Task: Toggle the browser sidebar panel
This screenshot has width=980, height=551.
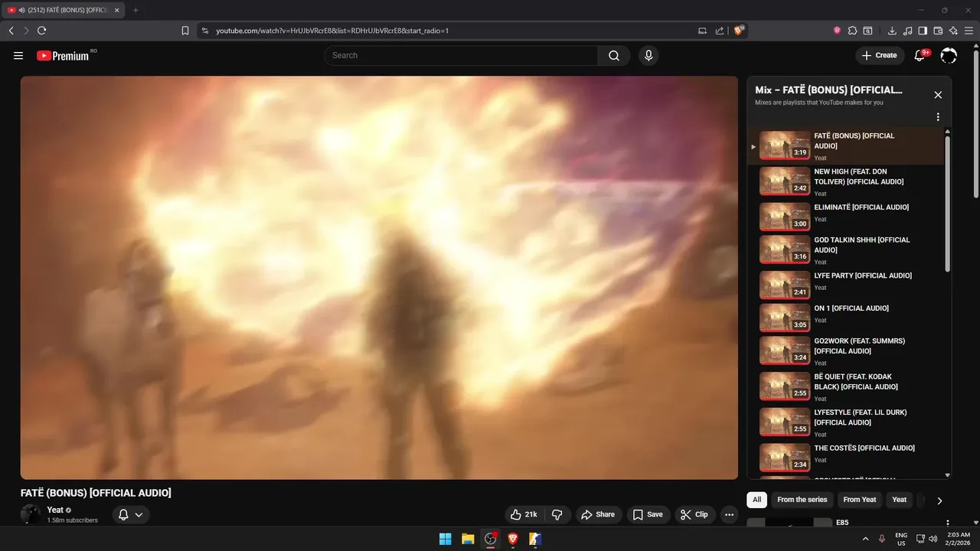Action: (923, 31)
